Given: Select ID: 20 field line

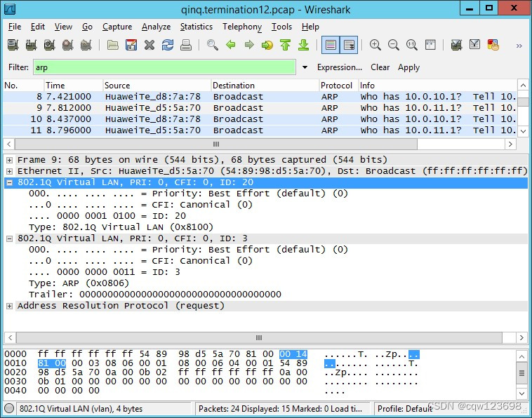Looking at the screenshot, I should pos(107,216).
